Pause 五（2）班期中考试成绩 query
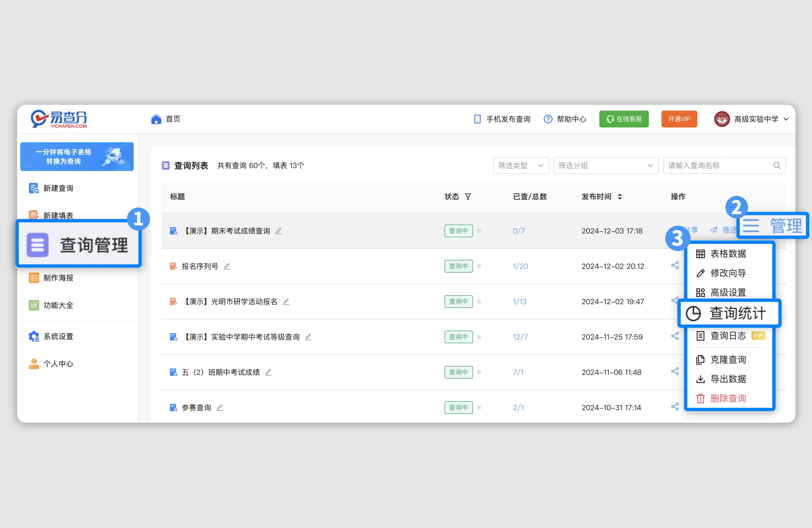The image size is (812, 528). [479, 372]
